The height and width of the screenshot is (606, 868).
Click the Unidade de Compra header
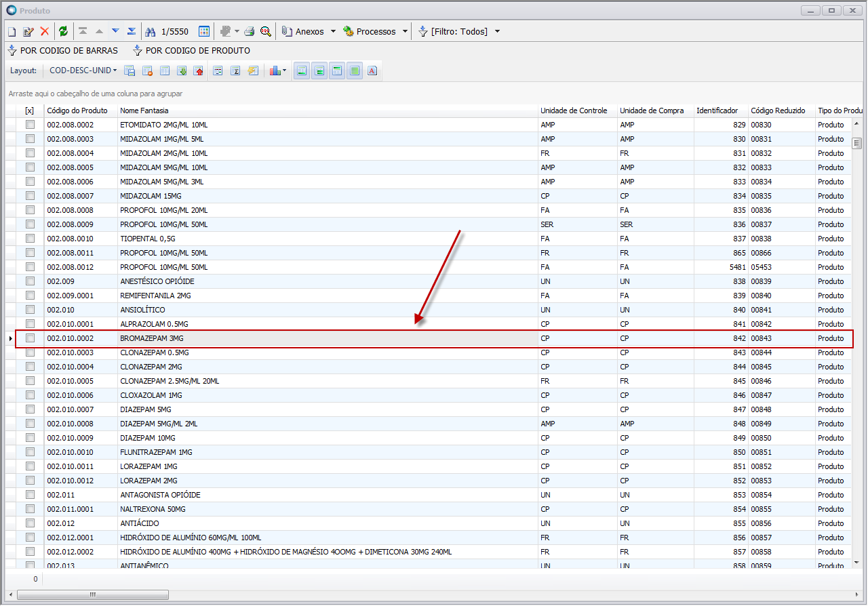click(656, 110)
